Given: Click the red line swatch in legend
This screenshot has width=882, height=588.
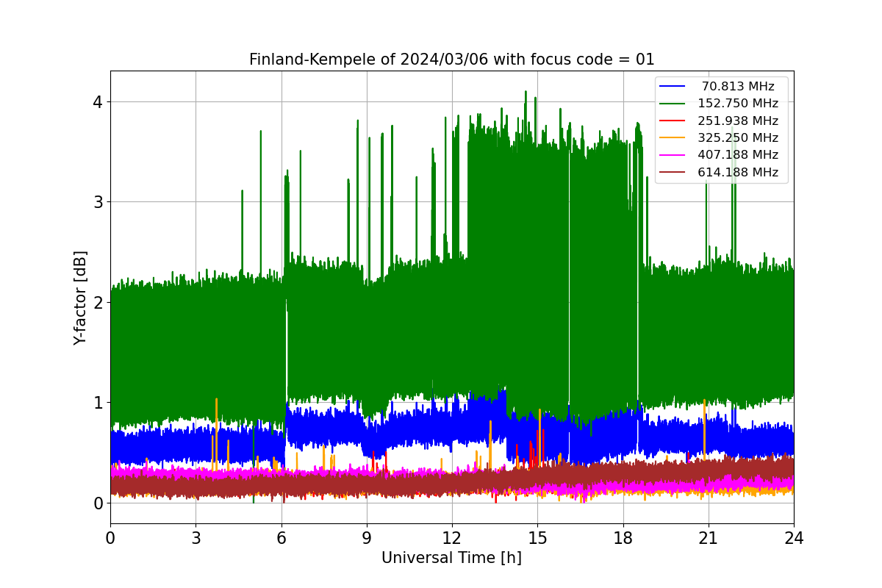Looking at the screenshot, I should point(673,121).
